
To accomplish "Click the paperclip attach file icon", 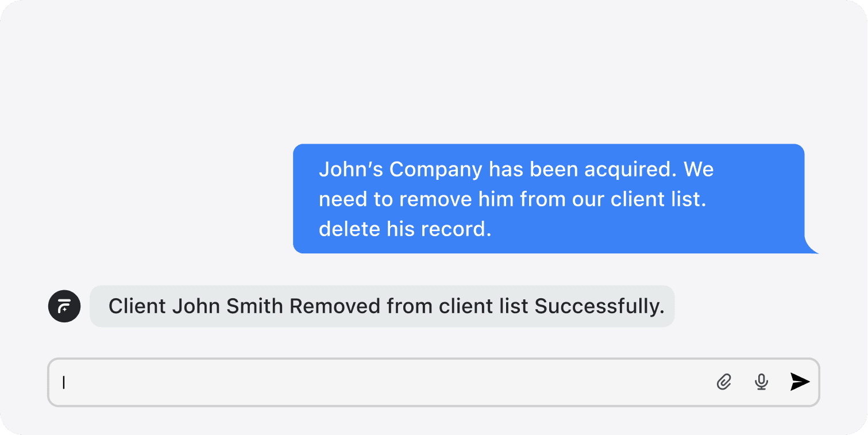I will [724, 382].
